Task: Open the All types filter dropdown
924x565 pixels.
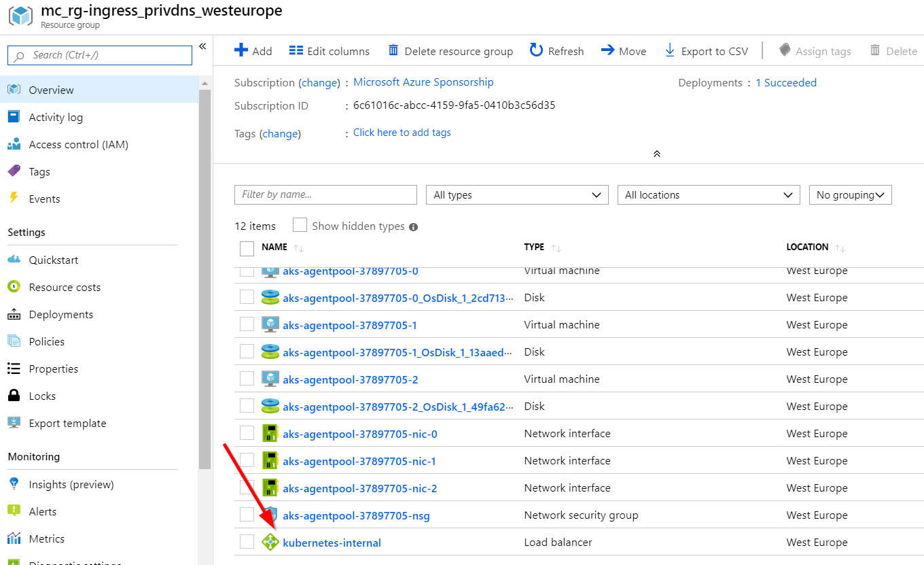Action: point(517,194)
